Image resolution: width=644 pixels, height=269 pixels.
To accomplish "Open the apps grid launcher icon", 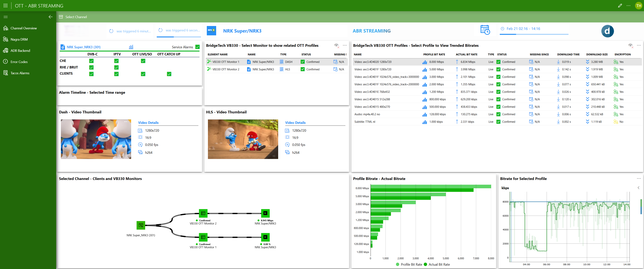I will point(5,5).
